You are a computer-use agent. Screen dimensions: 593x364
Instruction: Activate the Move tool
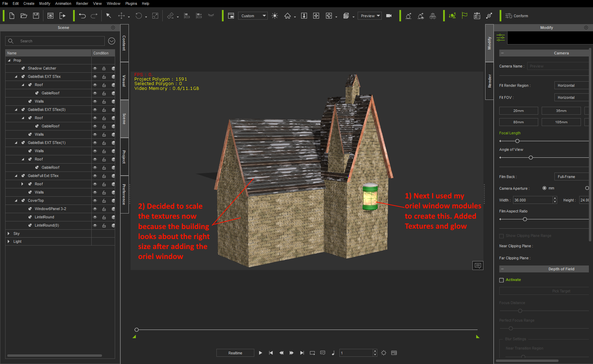coord(121,16)
